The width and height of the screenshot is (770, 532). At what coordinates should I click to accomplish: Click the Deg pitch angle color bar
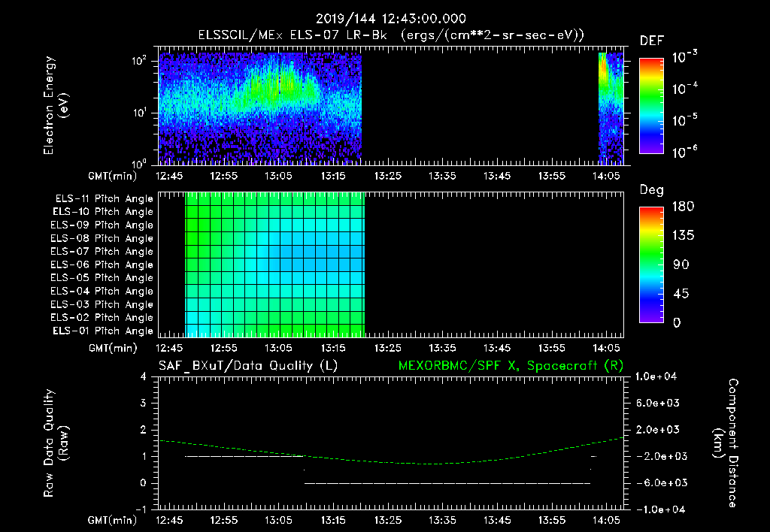coord(651,264)
